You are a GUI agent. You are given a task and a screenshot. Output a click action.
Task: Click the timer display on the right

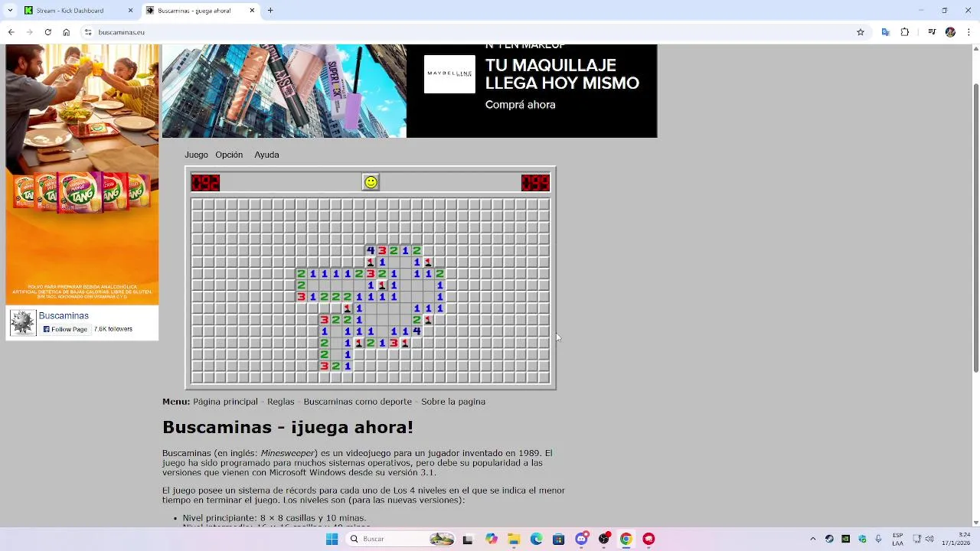click(535, 182)
